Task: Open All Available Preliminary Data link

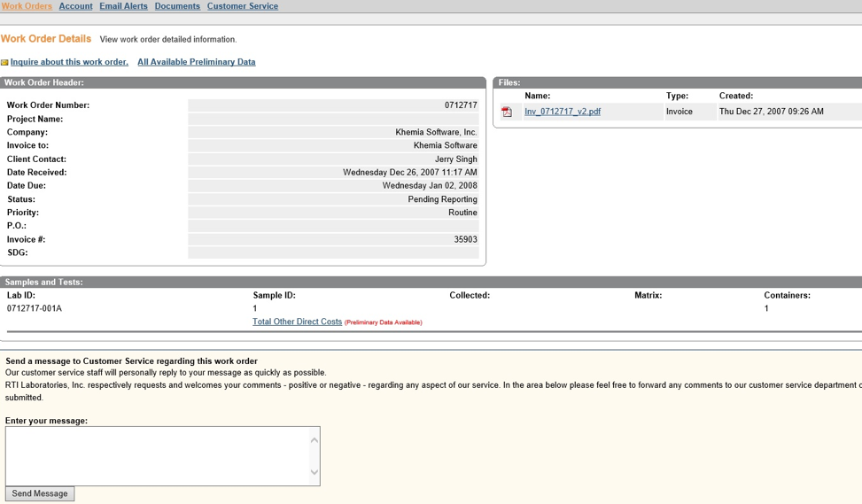Action: (x=197, y=62)
